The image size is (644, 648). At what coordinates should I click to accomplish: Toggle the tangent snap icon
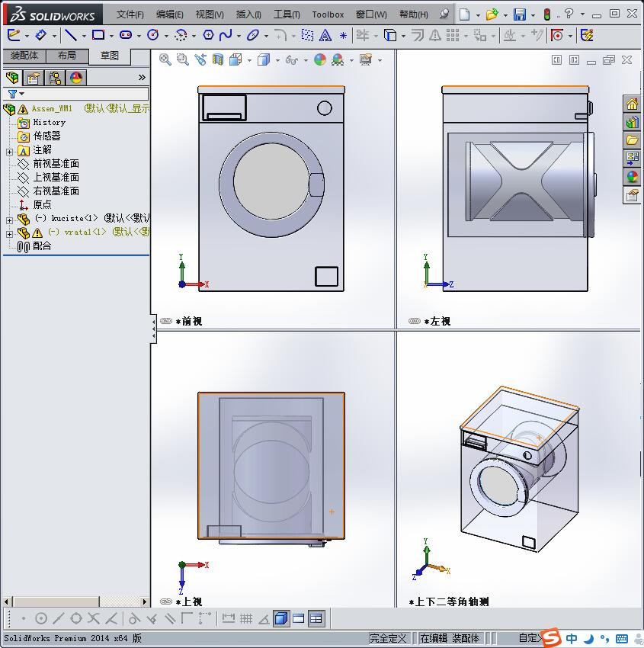pos(133,619)
